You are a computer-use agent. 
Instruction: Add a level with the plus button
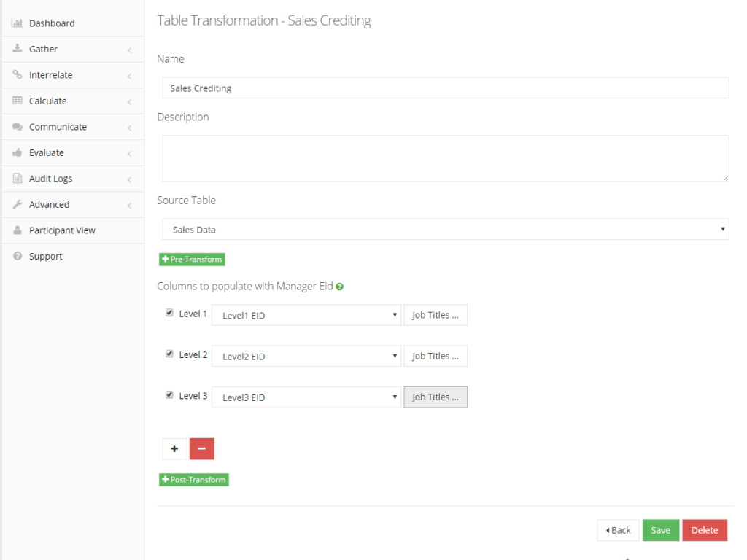point(174,448)
